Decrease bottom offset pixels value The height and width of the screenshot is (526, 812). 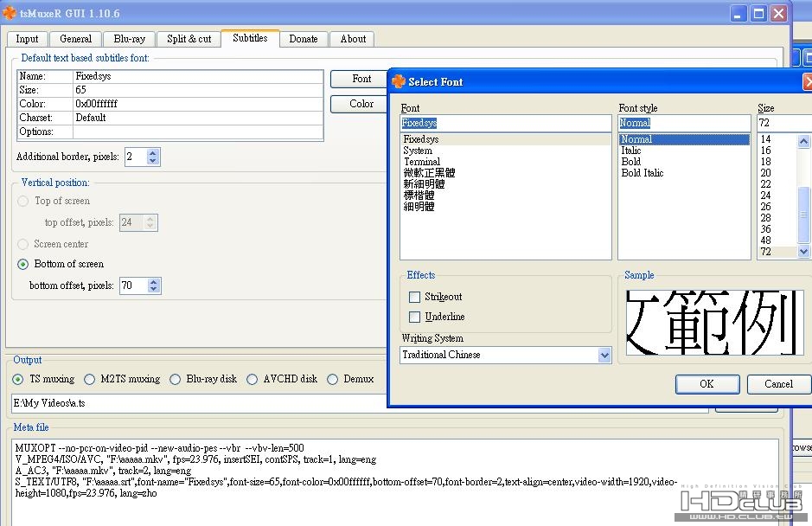point(153,290)
